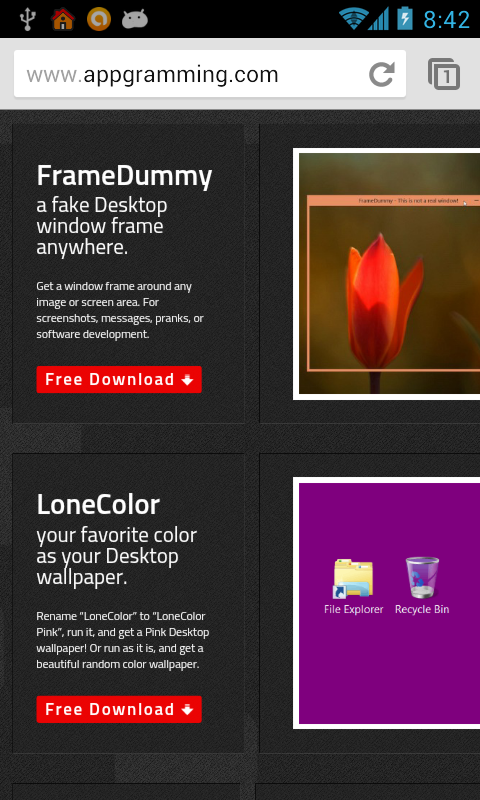Reload the page with the refresh icon
The height and width of the screenshot is (800, 480).
pos(382,74)
